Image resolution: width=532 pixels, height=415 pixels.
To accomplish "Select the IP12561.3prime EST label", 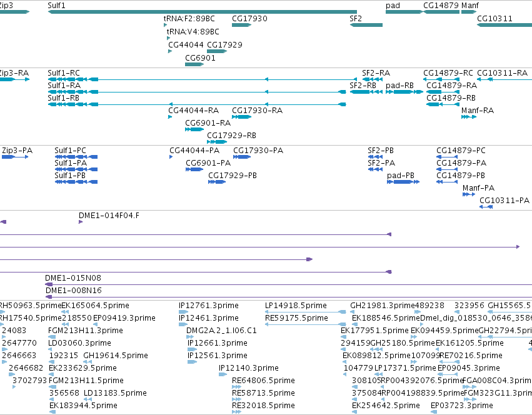I will coord(218,356).
